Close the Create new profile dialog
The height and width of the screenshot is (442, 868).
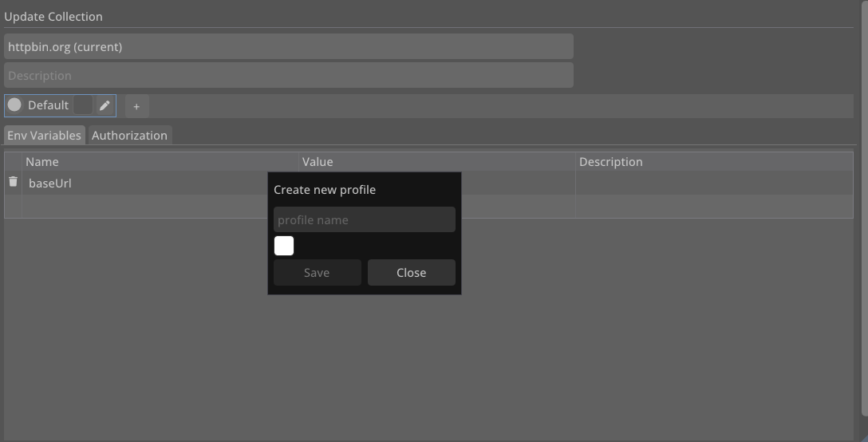point(412,273)
